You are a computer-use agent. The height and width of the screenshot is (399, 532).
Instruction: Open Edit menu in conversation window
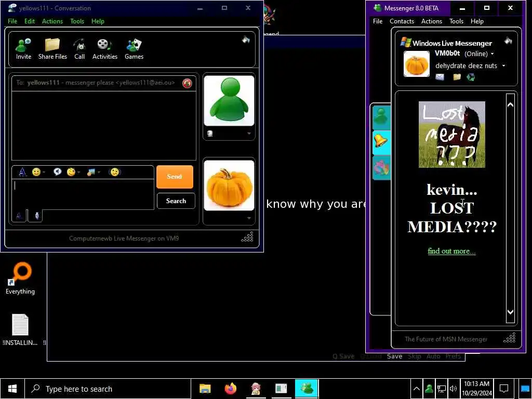[x=30, y=21]
